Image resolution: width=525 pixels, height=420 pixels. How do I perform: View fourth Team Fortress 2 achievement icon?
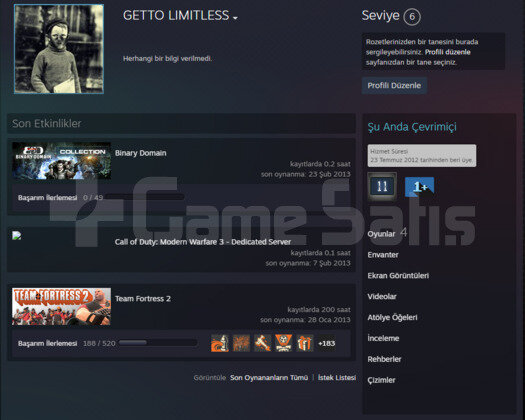pyautogui.click(x=284, y=343)
